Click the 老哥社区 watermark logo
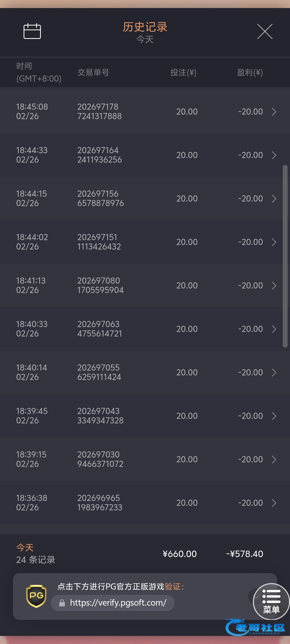This screenshot has width=290, height=644. 255,627
